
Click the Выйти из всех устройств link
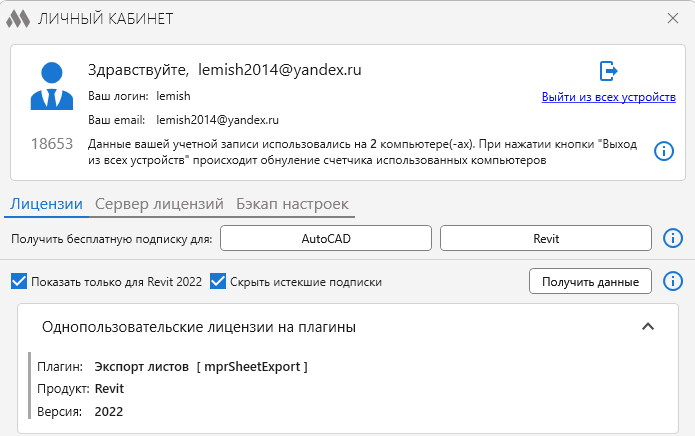tap(608, 97)
